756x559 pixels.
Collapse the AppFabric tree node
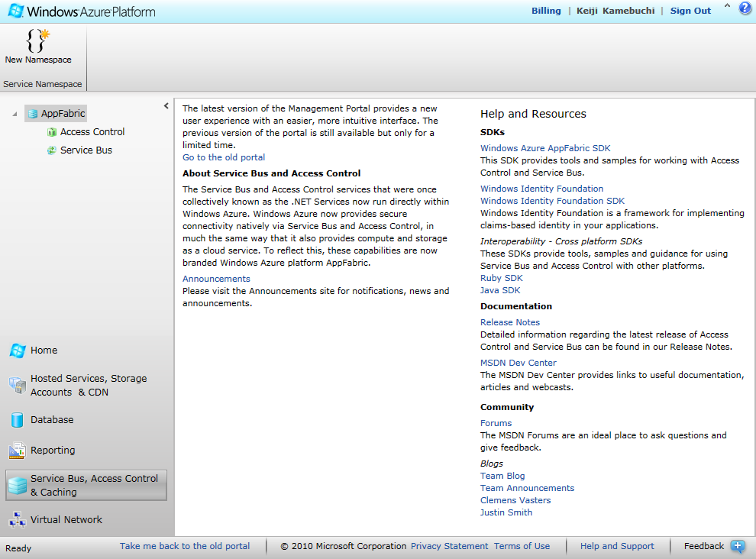[15, 115]
